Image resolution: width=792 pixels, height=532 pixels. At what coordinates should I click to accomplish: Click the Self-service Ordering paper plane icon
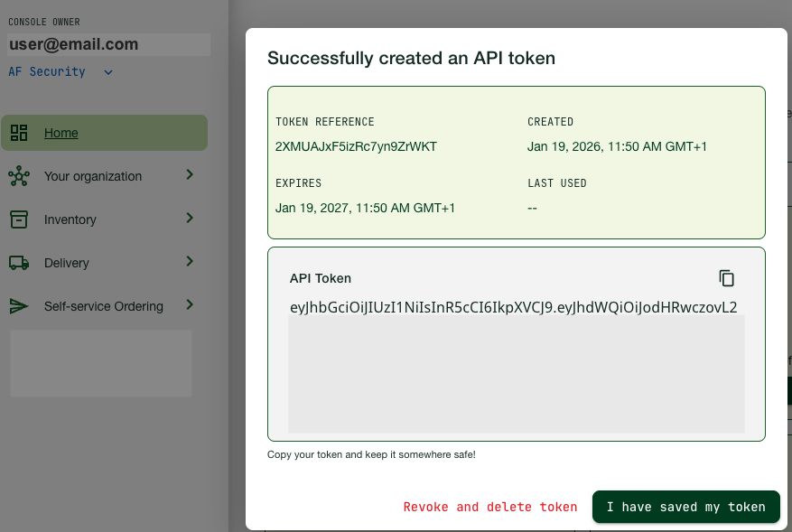pyautogui.click(x=19, y=306)
